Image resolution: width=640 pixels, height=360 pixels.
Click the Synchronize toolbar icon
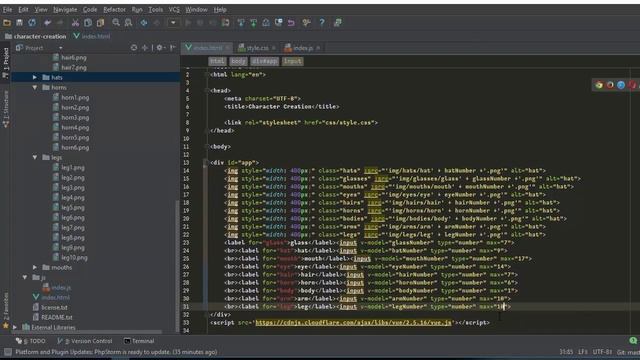tap(32, 23)
